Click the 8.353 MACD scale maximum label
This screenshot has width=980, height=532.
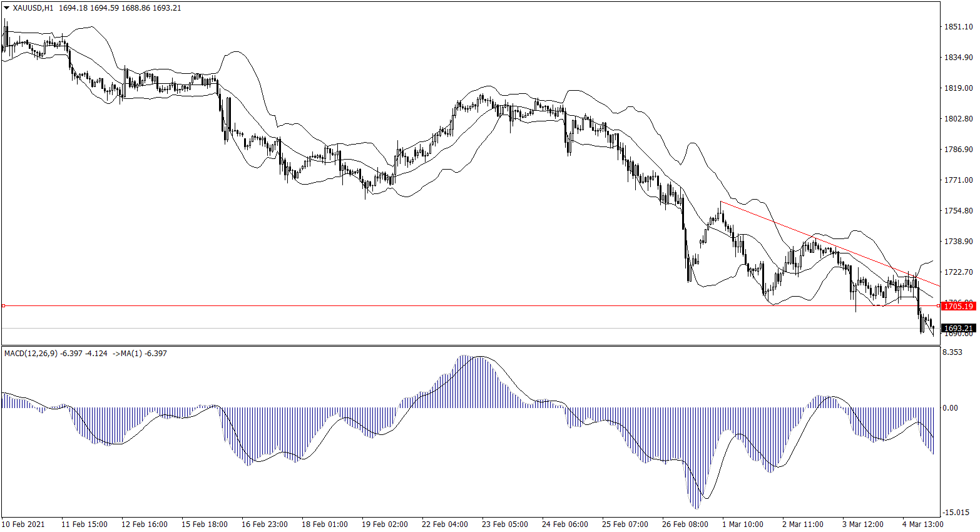tap(952, 352)
